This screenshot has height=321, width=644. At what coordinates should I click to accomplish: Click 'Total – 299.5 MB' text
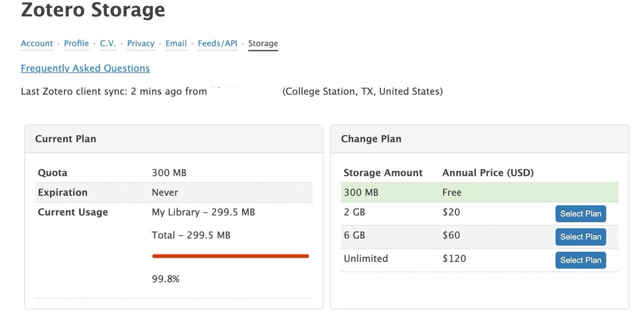[x=191, y=235]
